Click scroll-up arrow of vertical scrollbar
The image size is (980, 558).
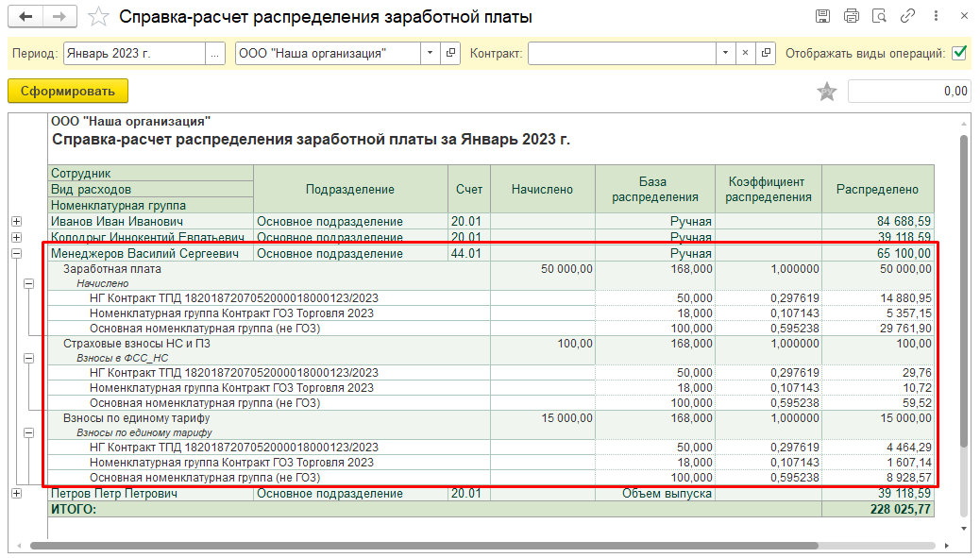964,123
